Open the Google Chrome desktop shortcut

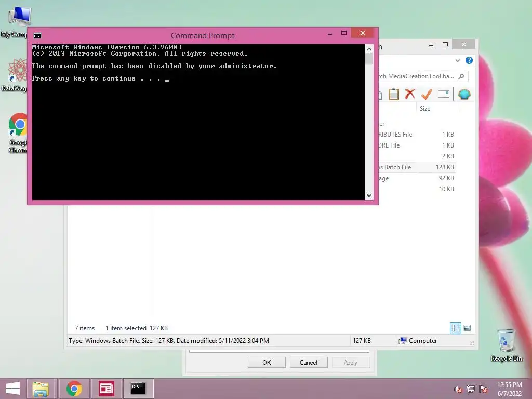(x=17, y=133)
